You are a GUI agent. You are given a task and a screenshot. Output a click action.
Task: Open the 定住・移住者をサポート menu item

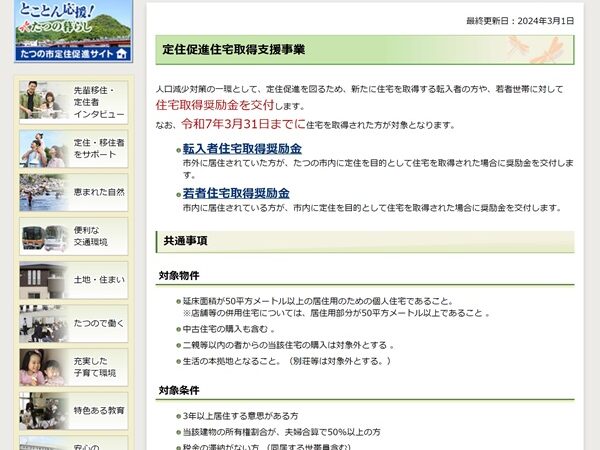click(x=99, y=150)
